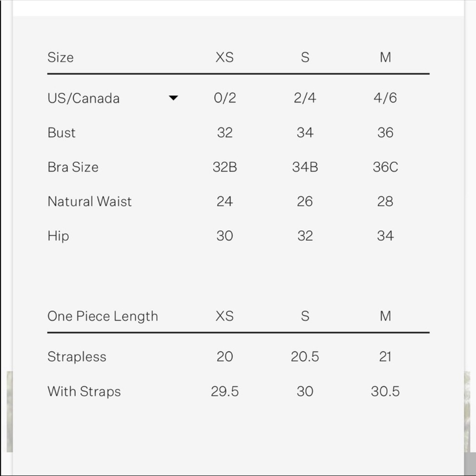Select the Natural Waist row label
The width and height of the screenshot is (476, 476).
[89, 201]
